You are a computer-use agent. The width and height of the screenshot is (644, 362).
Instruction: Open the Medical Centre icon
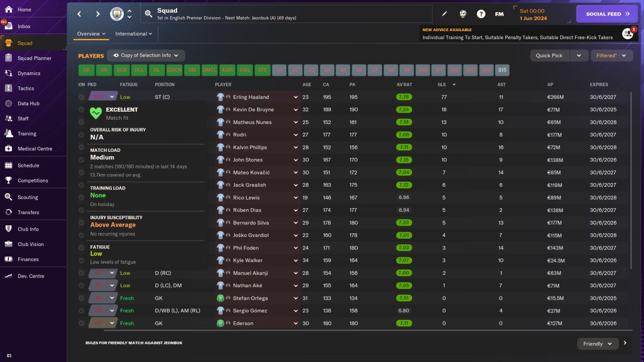tap(9, 149)
